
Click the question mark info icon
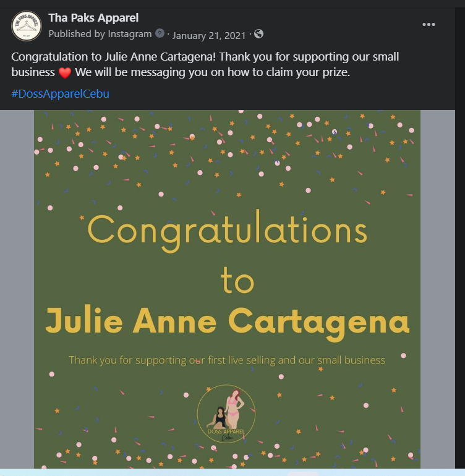[160, 34]
